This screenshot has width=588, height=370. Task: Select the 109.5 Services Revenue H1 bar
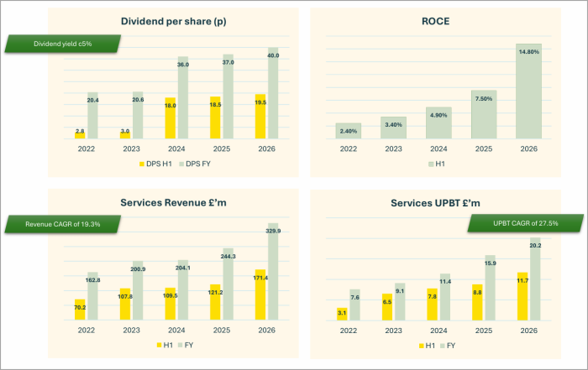pos(171,304)
